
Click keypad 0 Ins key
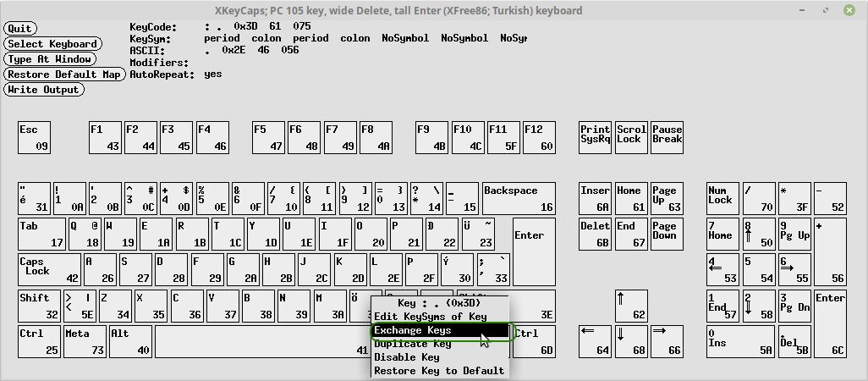(x=741, y=342)
